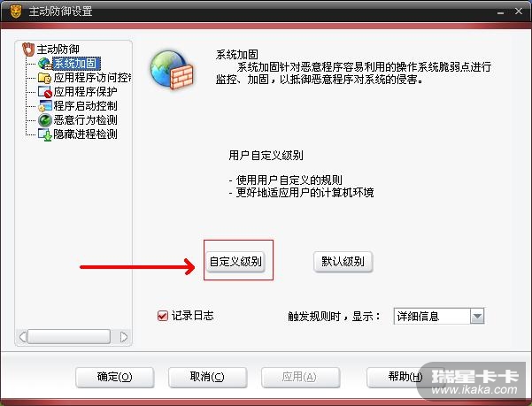Viewport: 532px width, 406px height.
Task: Click the 取消(C) button
Action: click(x=207, y=377)
